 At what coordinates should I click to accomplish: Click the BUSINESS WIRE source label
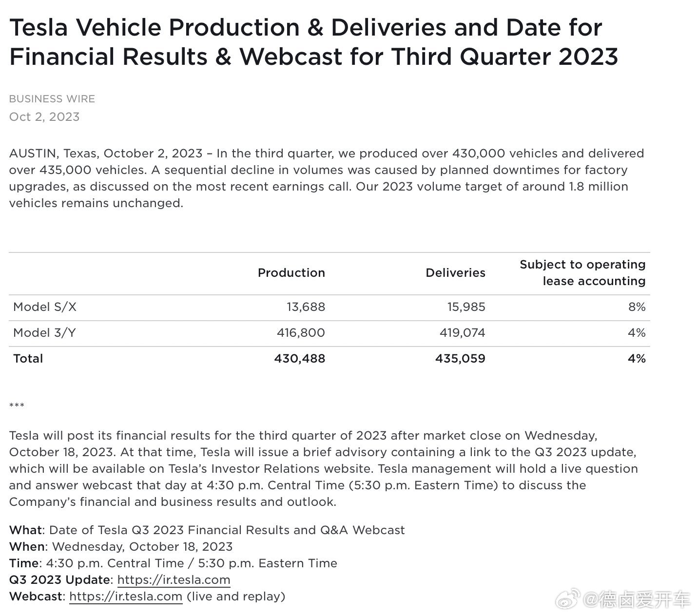pos(52,99)
